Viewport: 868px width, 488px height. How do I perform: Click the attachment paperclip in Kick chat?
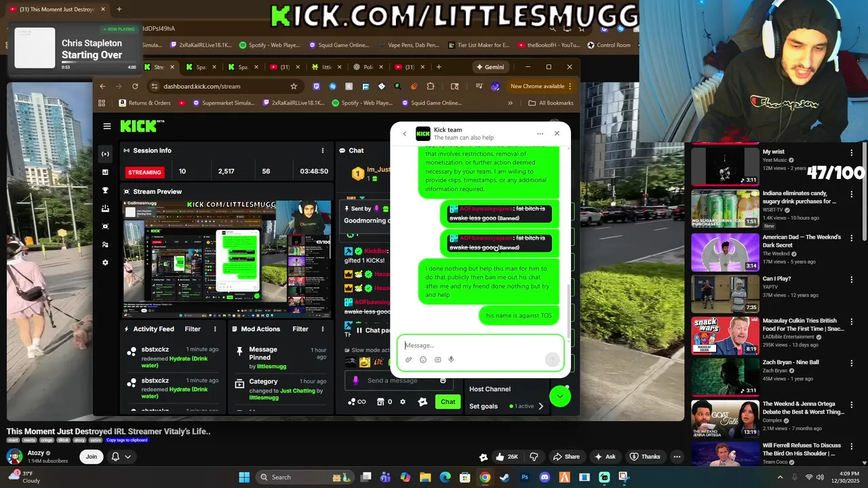click(x=409, y=360)
